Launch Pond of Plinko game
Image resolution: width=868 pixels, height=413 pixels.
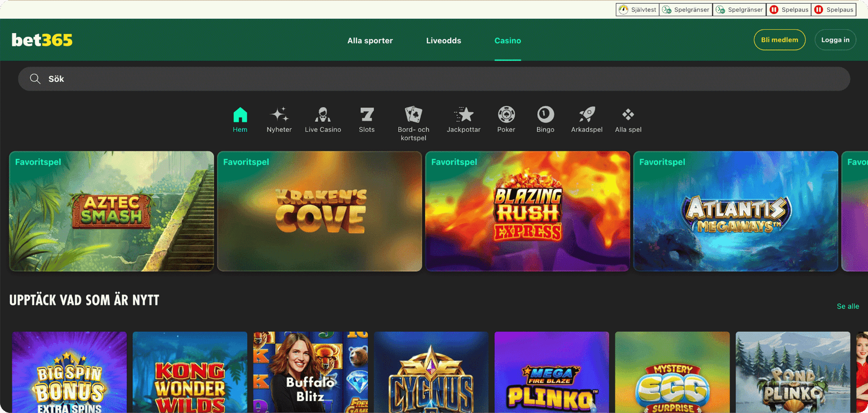[x=793, y=372]
